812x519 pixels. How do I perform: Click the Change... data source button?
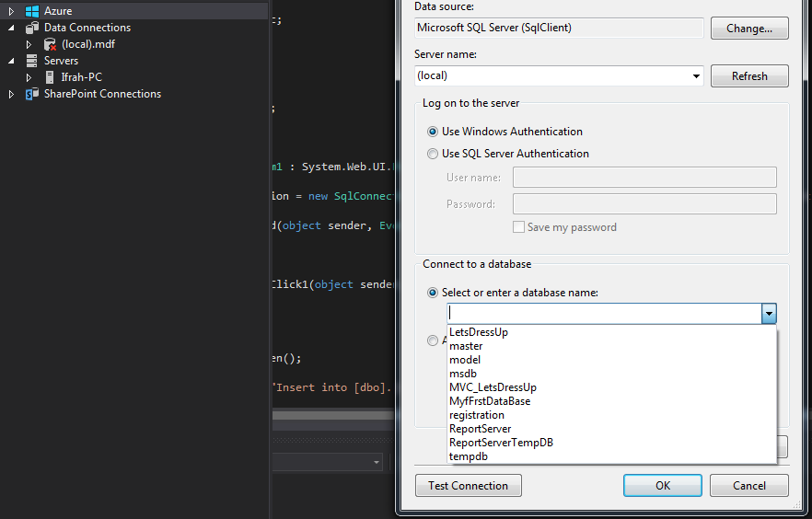(x=749, y=29)
